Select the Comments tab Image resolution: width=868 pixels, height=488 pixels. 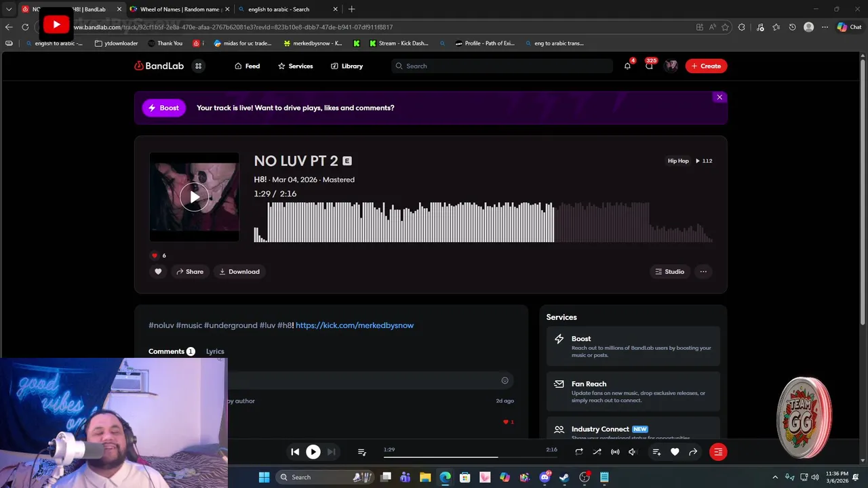(x=172, y=352)
